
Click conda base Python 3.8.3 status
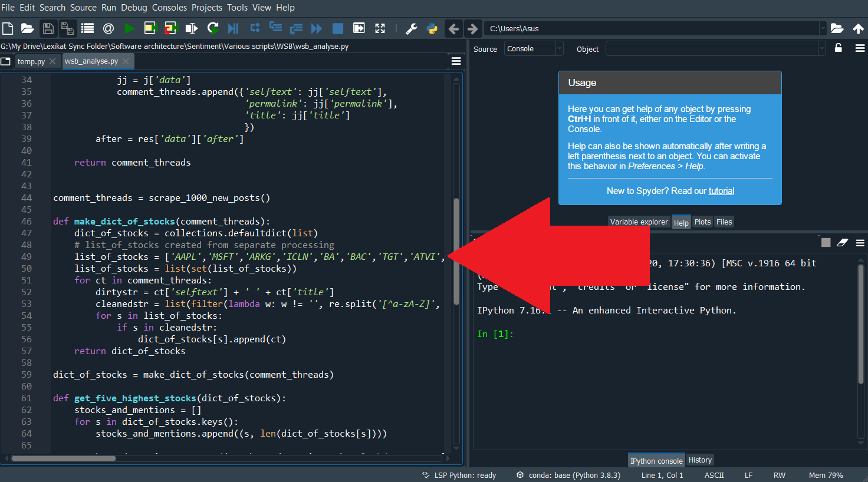568,475
